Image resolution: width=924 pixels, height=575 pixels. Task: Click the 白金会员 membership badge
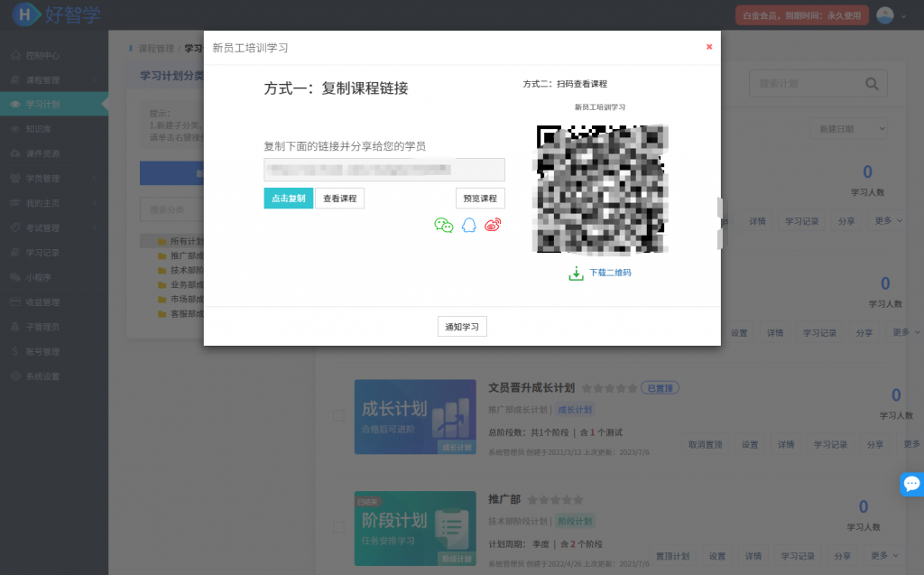pos(801,15)
